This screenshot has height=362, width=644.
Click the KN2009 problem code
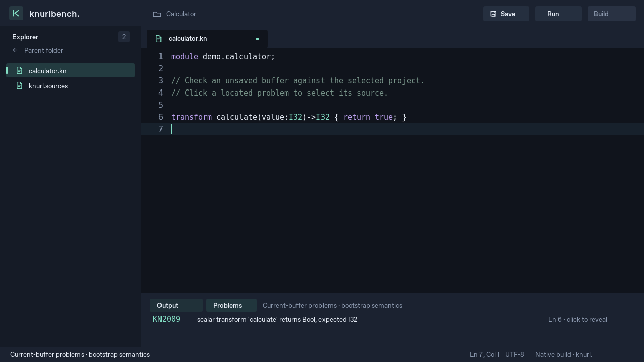167,319
